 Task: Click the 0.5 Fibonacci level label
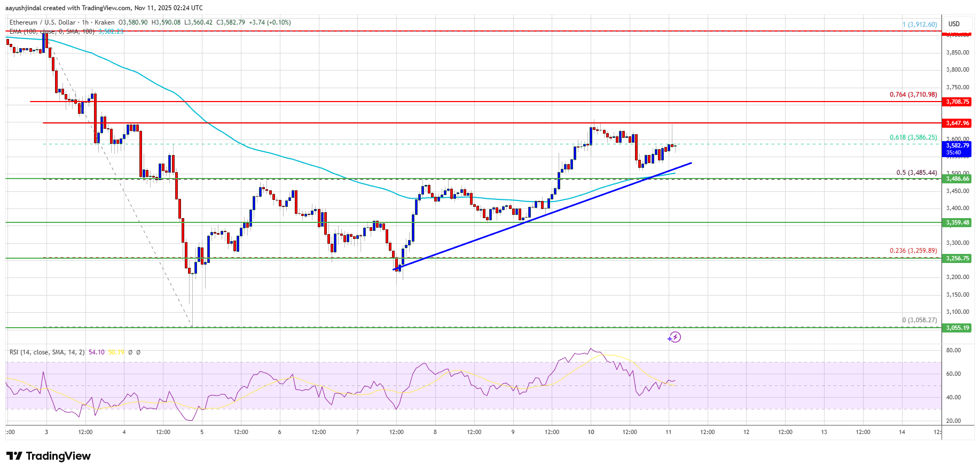click(916, 173)
